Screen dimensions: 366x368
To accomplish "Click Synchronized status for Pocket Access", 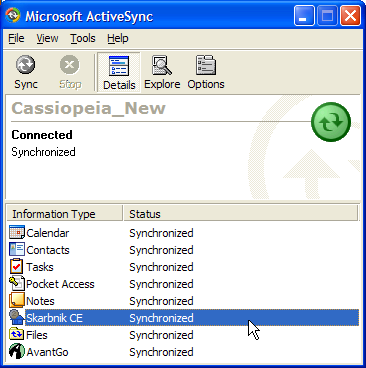I will click(161, 284).
